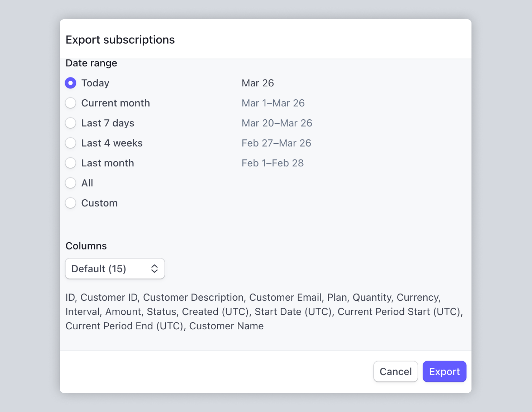The width and height of the screenshot is (532, 412).
Task: Select the Today radio button
Action: click(70, 83)
